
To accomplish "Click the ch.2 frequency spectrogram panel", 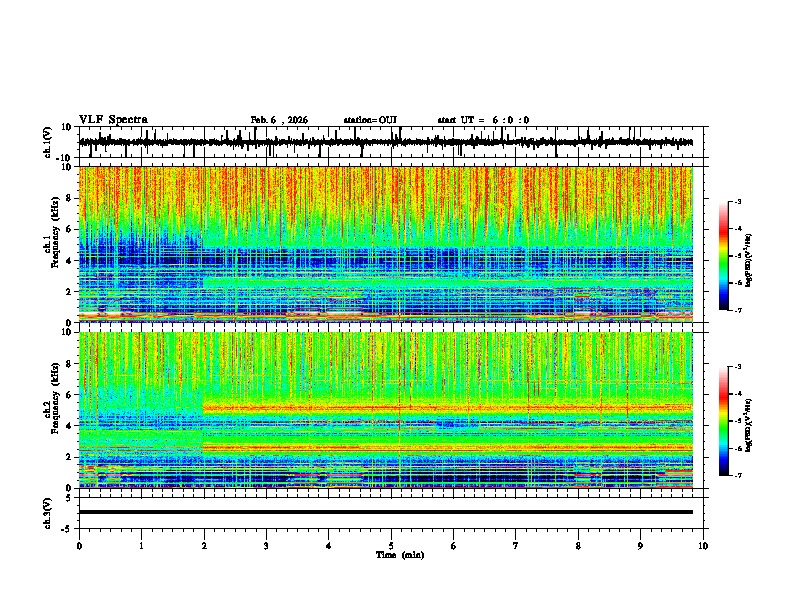I will 386,410.
